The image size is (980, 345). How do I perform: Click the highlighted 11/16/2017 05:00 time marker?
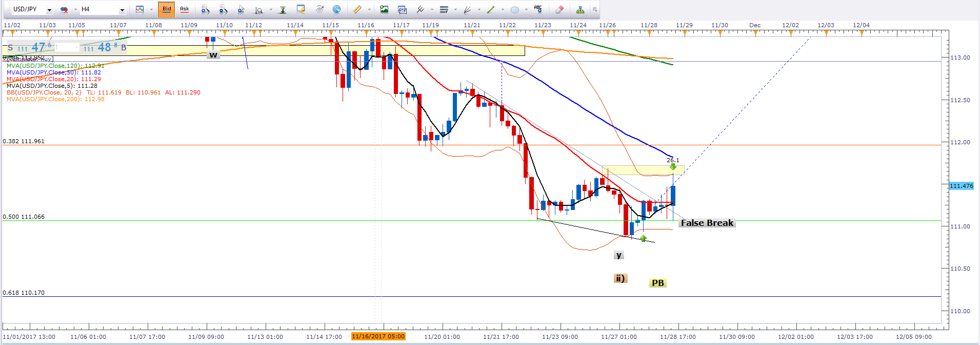[378, 336]
